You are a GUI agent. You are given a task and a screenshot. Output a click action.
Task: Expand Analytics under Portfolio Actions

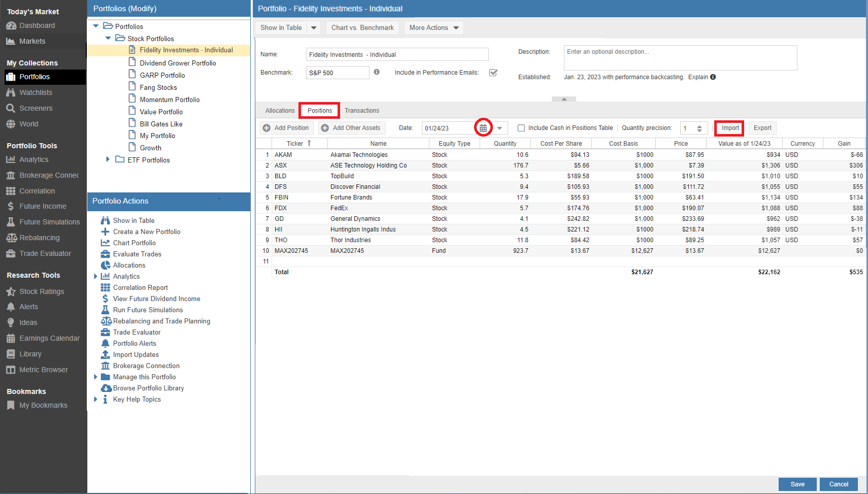[95, 277]
